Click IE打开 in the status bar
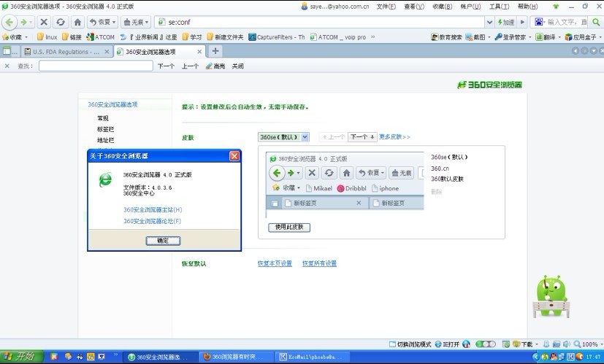Screen dimensions: 604x364 coord(447,344)
